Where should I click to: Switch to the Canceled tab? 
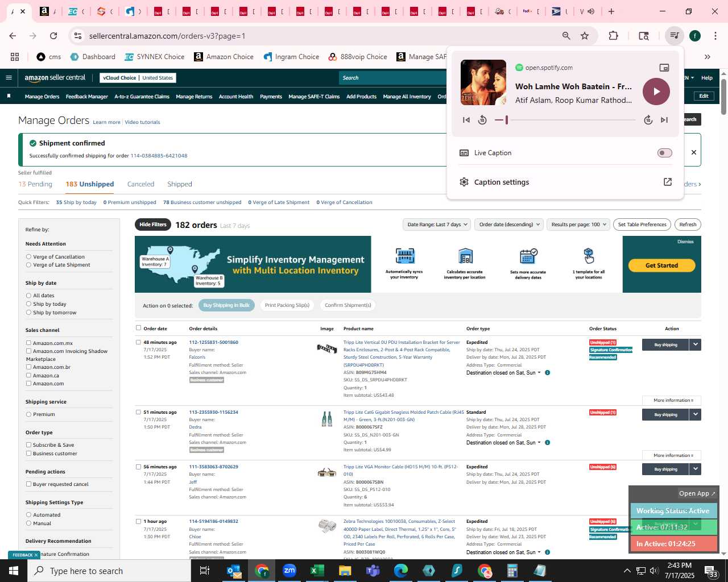coord(140,184)
